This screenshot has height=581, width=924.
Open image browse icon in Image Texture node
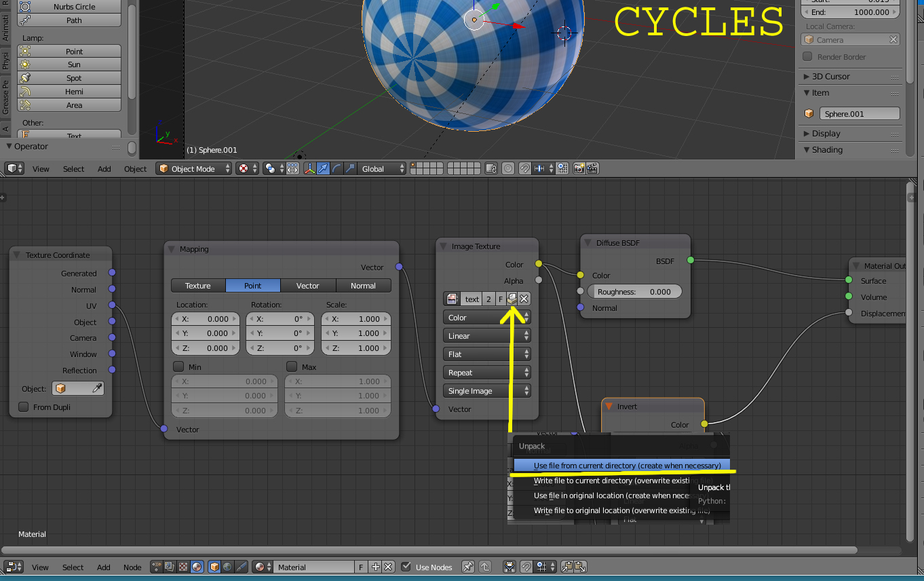(x=452, y=299)
